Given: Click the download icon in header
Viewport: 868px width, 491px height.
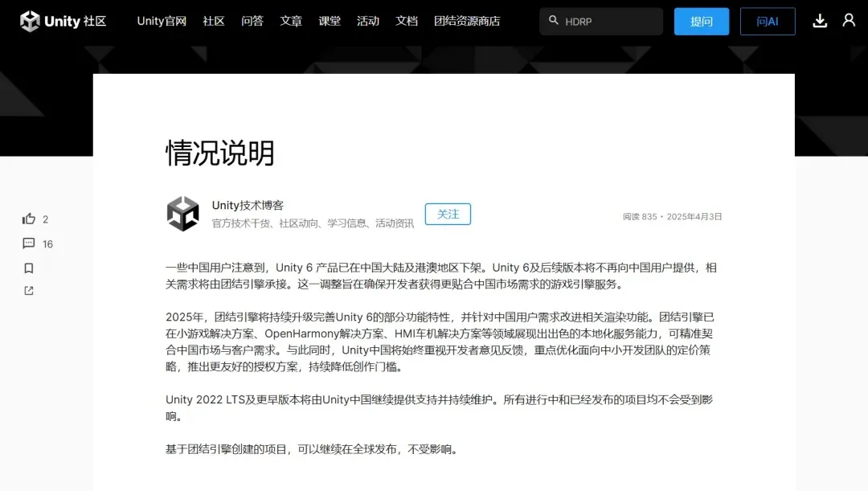Looking at the screenshot, I should (x=820, y=21).
